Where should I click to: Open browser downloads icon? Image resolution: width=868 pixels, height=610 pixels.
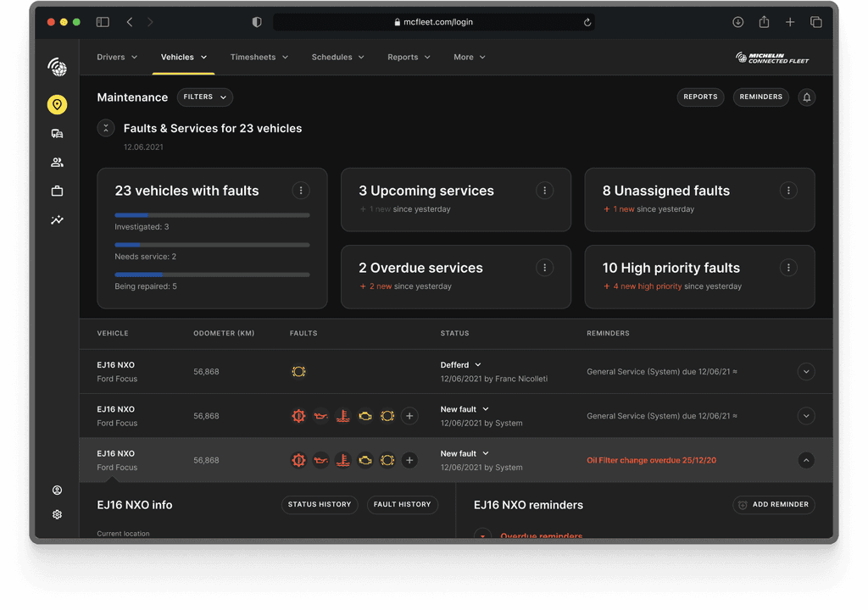pyautogui.click(x=738, y=22)
